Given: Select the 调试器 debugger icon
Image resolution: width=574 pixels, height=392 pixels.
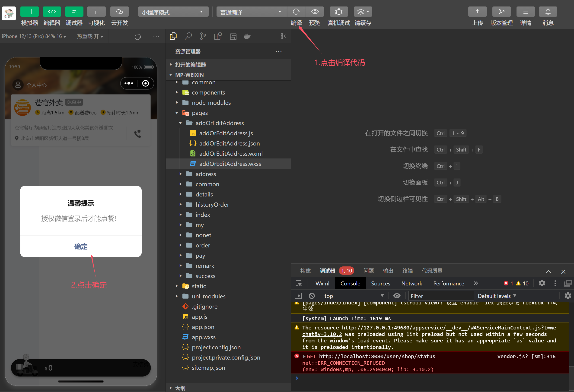Looking at the screenshot, I should pyautogui.click(x=74, y=12).
